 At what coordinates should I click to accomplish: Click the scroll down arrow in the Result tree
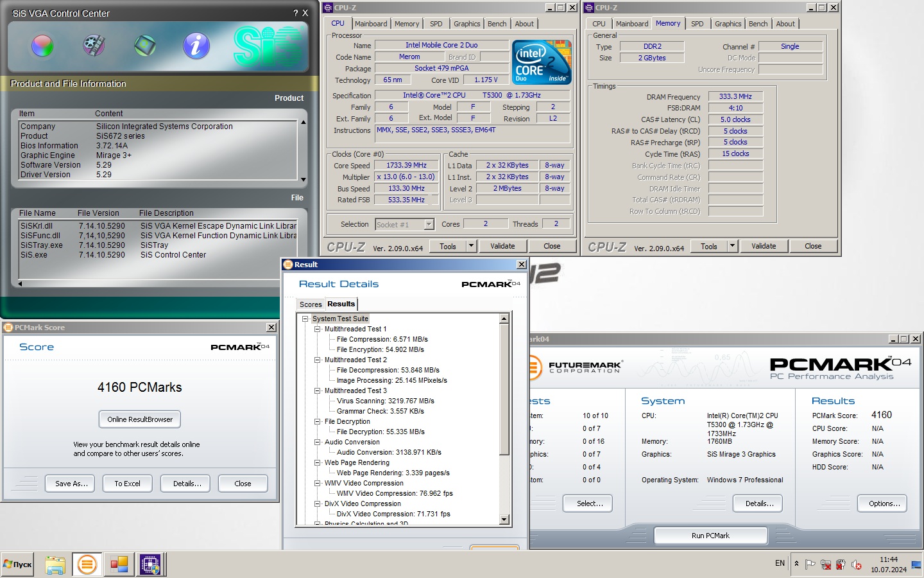504,520
